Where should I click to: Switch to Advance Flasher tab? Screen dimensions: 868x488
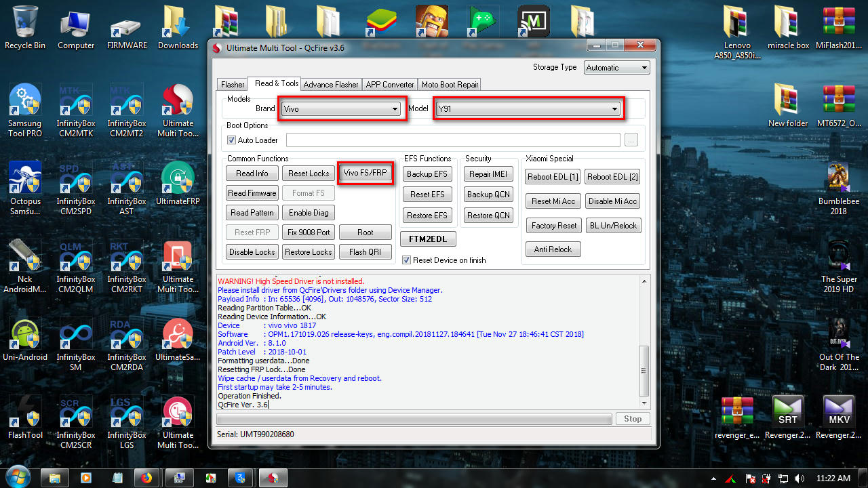pyautogui.click(x=331, y=85)
